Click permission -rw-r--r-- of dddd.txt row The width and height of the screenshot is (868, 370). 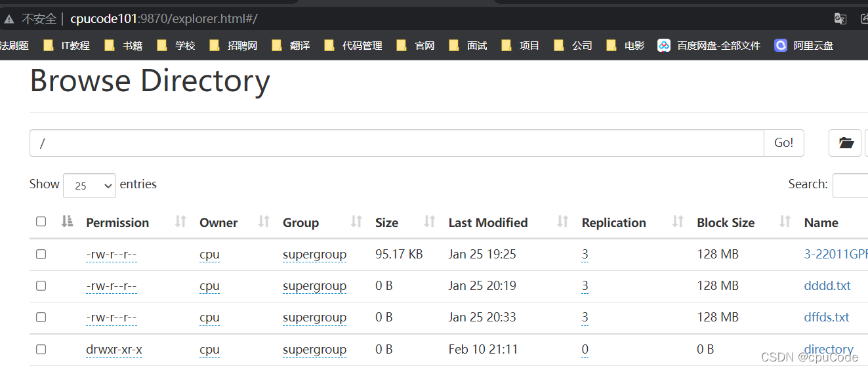[112, 285]
